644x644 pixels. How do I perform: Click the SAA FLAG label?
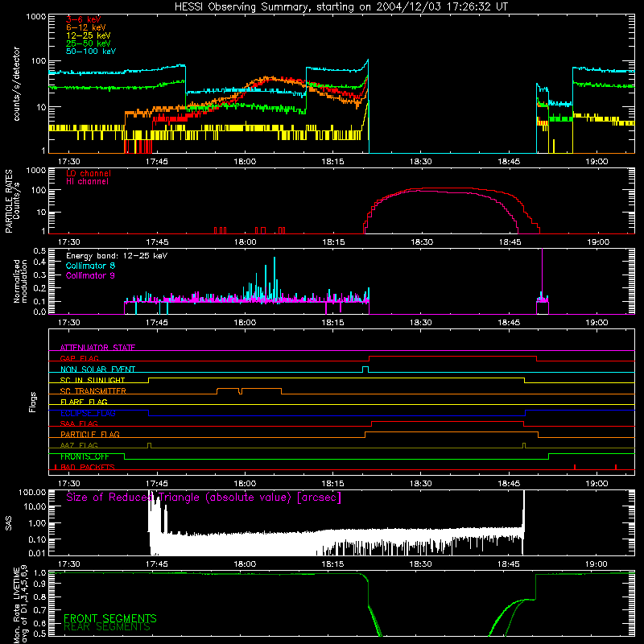[x=79, y=423]
